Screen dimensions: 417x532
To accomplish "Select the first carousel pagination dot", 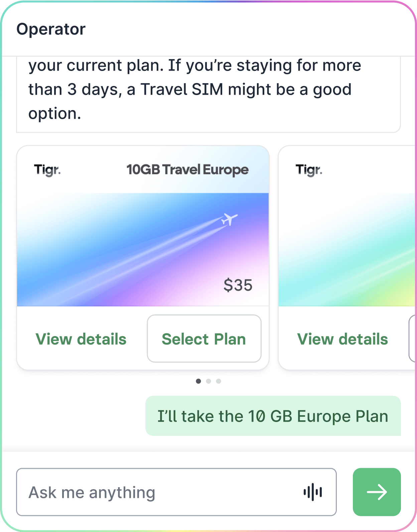I will point(198,381).
